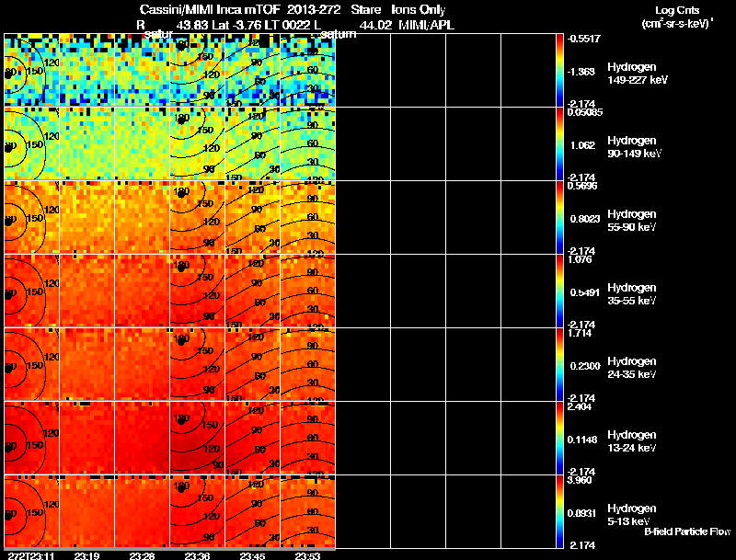Click the '0.05085' color scale value

click(x=585, y=112)
